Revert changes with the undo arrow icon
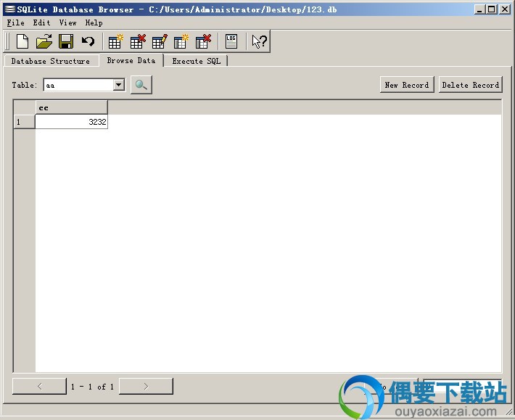515x420 pixels. (x=88, y=41)
